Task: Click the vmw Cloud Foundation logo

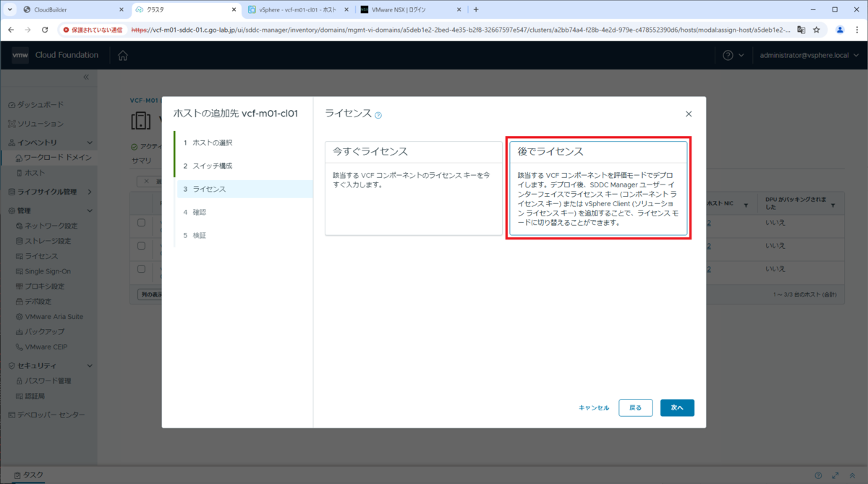Action: coord(55,56)
